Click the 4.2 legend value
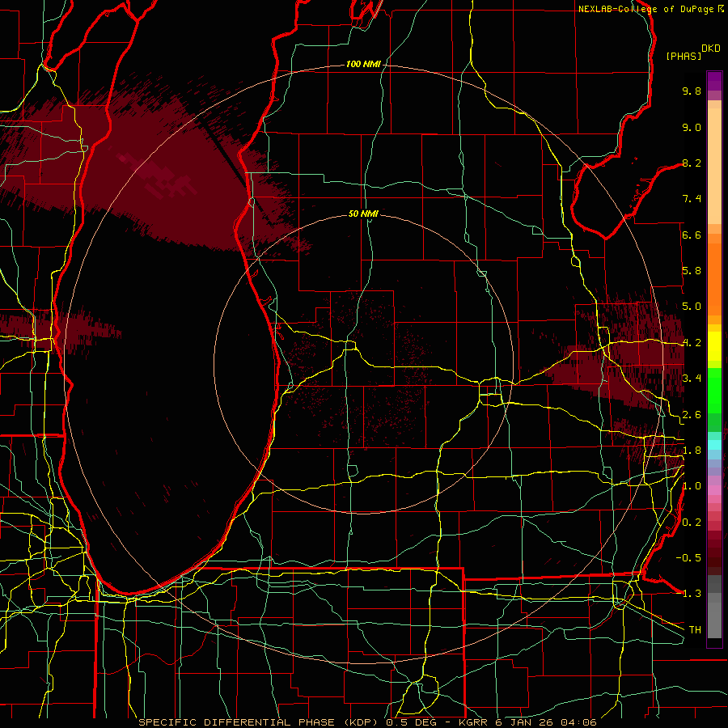This screenshot has width=728, height=728. point(692,343)
